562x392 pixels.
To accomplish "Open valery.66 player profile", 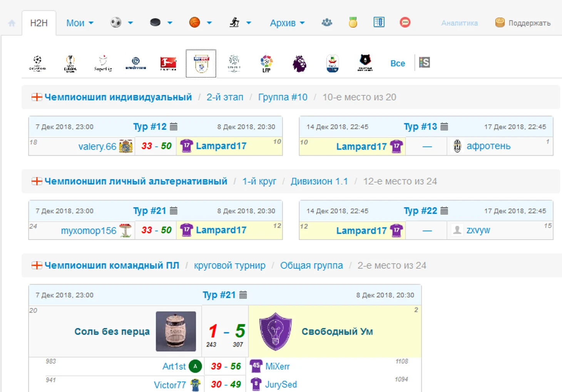I will click(97, 147).
